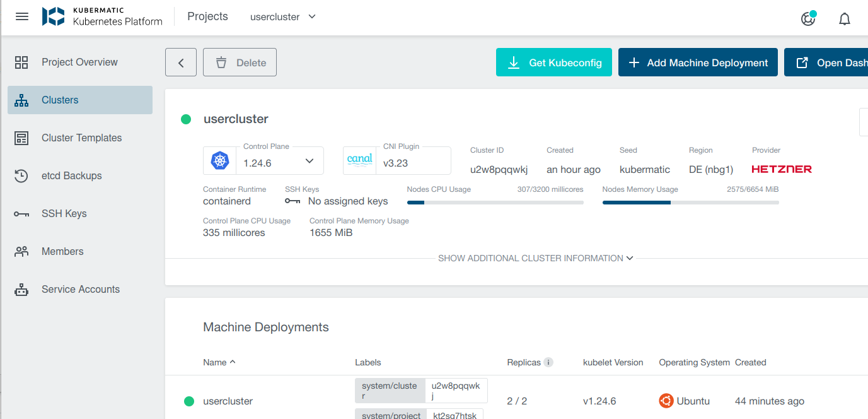This screenshot has height=419, width=868.
Task: Select Clusters in the sidebar
Action: point(60,100)
